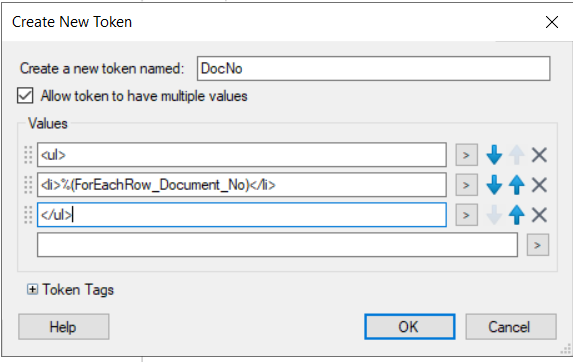The width and height of the screenshot is (573, 362).
Task: Grab the drag handle beside <ul>
Action: 28,155
